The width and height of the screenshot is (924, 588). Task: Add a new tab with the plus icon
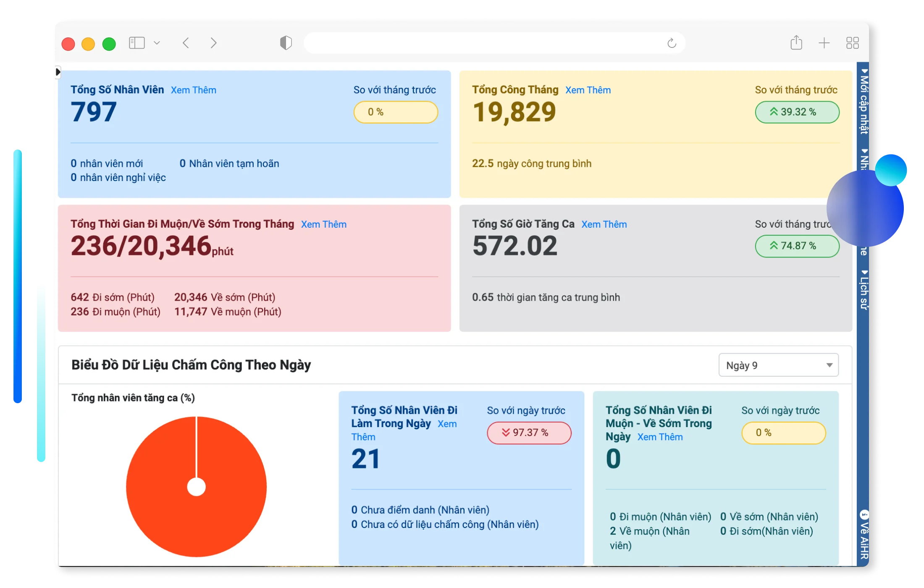[824, 43]
